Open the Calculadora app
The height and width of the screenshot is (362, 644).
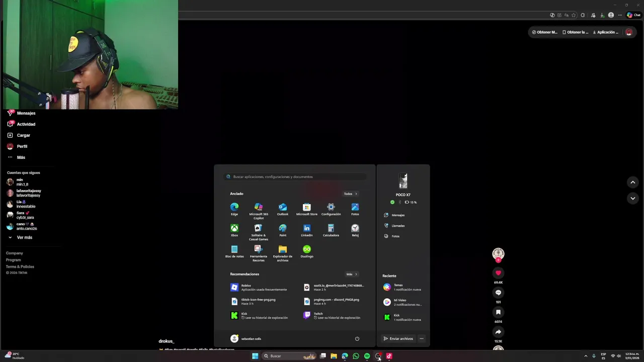click(331, 230)
